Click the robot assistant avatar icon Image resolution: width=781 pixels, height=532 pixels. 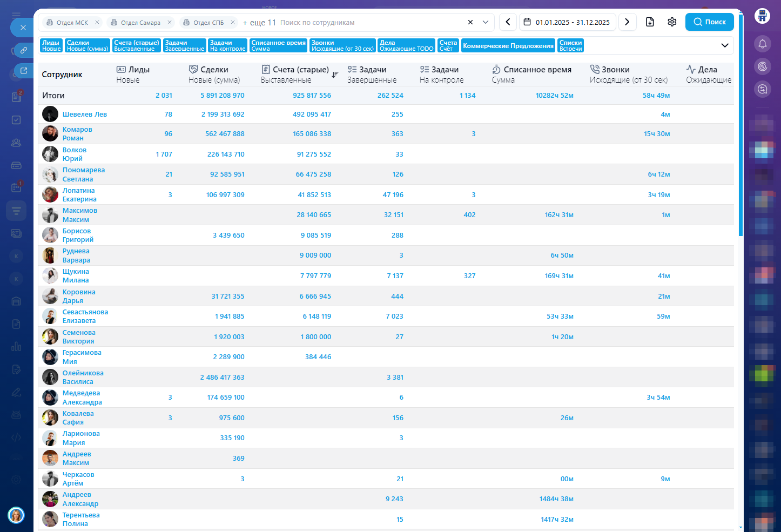click(762, 16)
